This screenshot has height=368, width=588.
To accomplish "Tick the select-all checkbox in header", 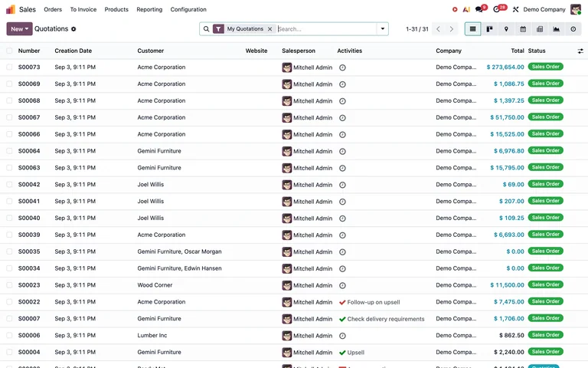I will click(9, 51).
